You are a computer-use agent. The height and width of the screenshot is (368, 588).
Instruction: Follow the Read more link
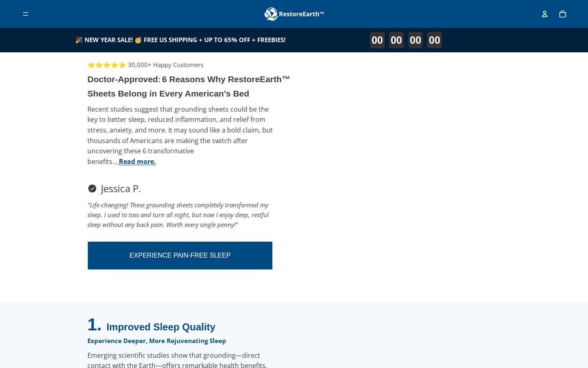tap(137, 162)
